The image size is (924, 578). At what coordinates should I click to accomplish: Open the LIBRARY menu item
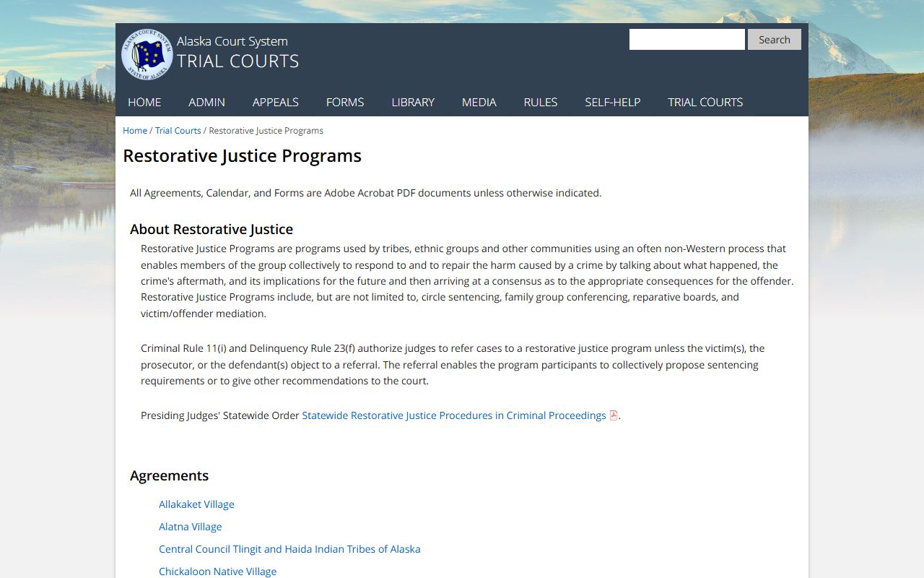pos(413,102)
